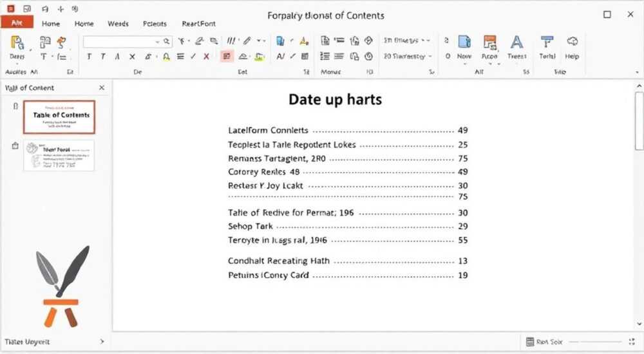Click the fit-to-window icon in status bar
The image size is (644, 354).
632,342
